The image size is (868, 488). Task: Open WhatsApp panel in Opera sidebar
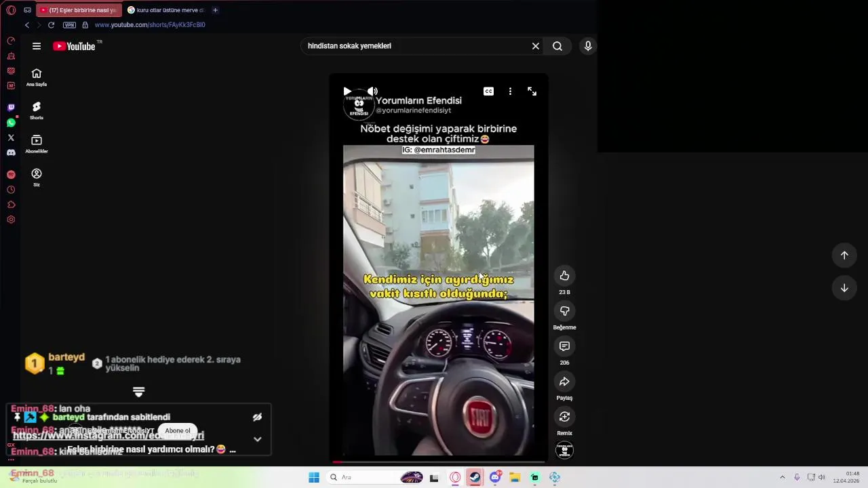coord(11,123)
